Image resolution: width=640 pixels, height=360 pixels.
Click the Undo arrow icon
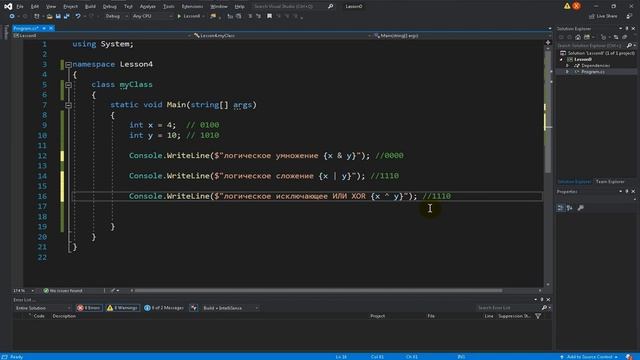[78, 16]
